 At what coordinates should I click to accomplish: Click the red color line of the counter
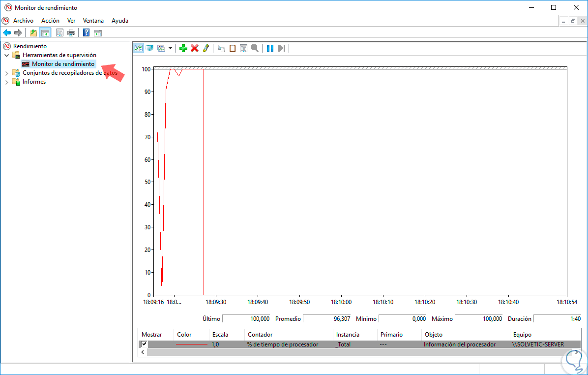point(191,344)
